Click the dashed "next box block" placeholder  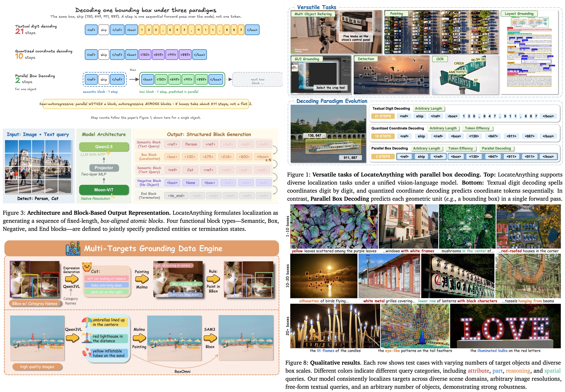tap(257, 79)
